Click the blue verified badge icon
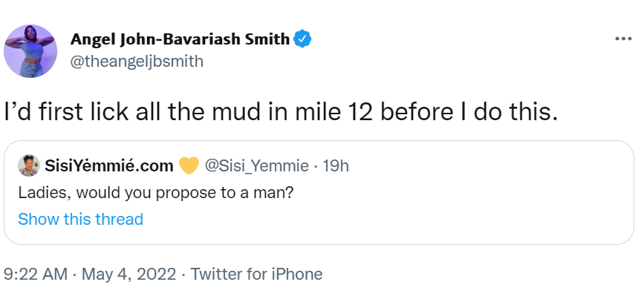Image resolution: width=644 pixels, height=299 pixels. click(302, 39)
